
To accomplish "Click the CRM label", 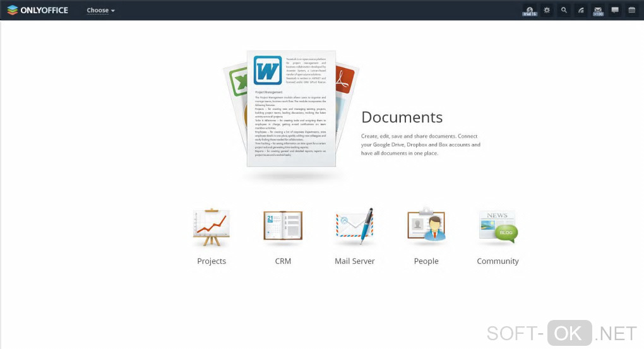I will 283,261.
